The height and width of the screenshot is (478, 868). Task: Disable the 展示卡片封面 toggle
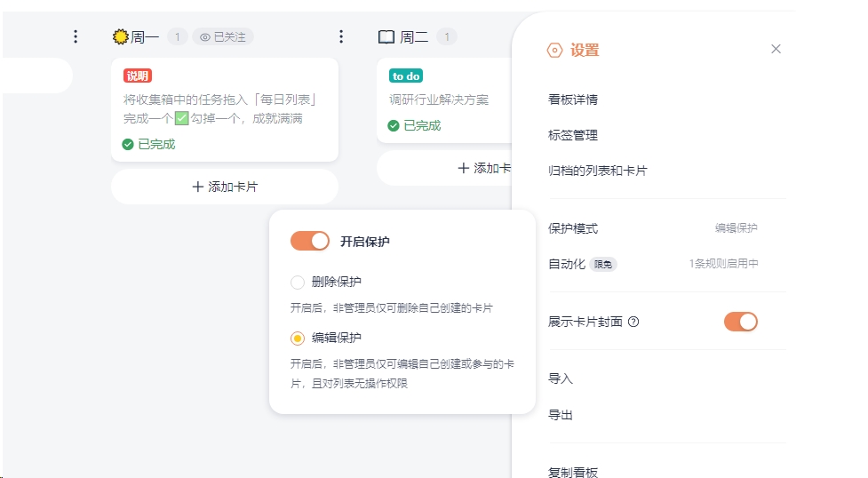tap(740, 322)
